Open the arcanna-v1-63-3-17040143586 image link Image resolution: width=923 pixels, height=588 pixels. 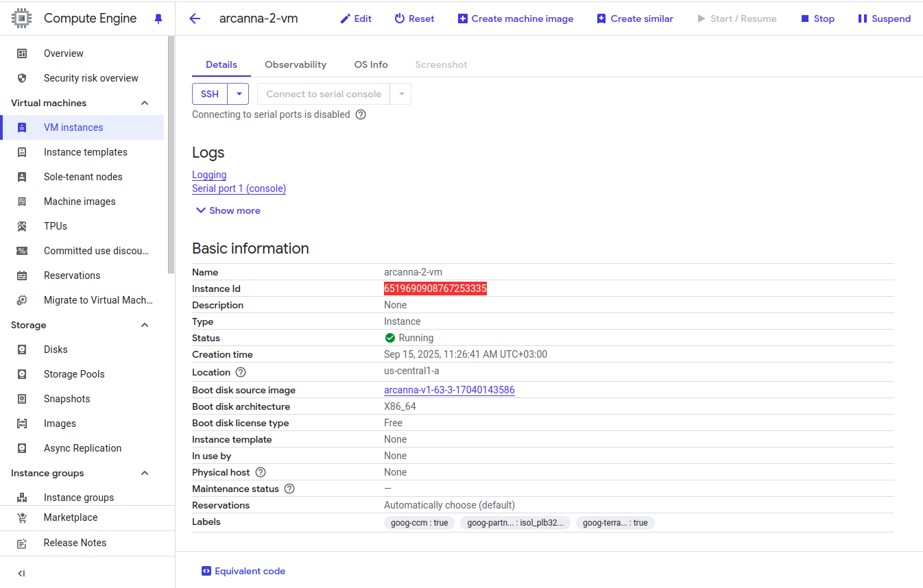pos(449,390)
